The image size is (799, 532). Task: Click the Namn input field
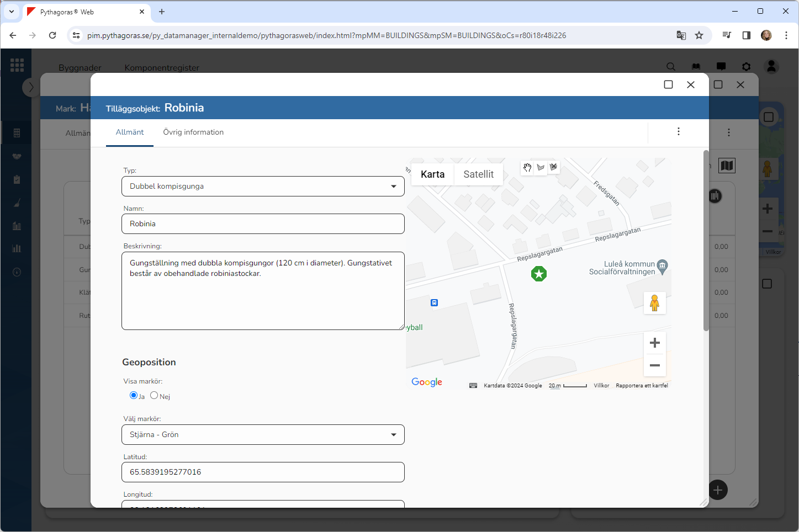(x=263, y=224)
